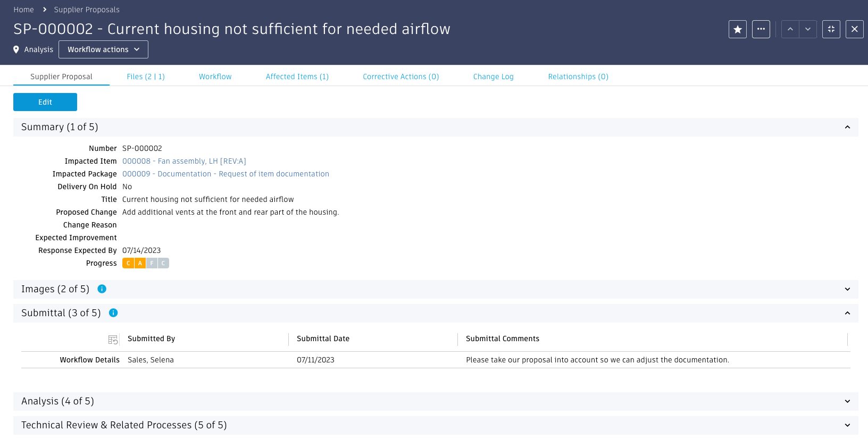This screenshot has height=440, width=868.
Task: Open the three-dots more actions menu
Action: pyautogui.click(x=761, y=29)
